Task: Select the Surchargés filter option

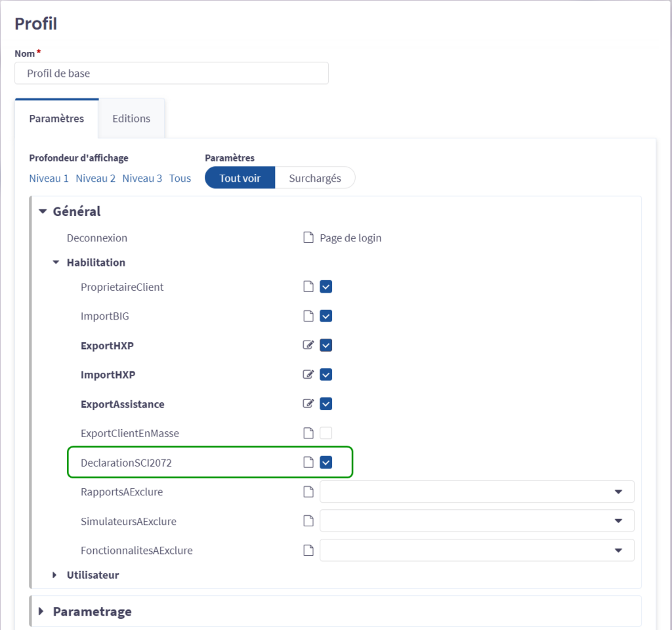Action: tap(315, 178)
